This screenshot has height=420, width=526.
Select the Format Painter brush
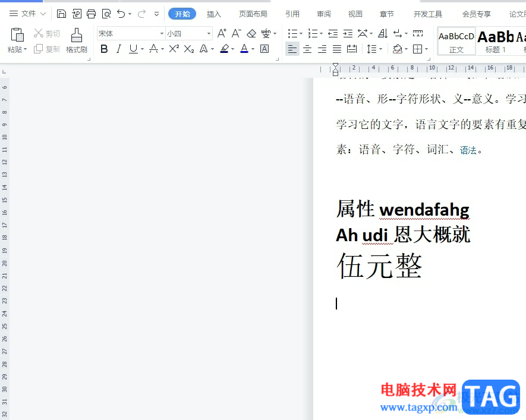coord(77,35)
